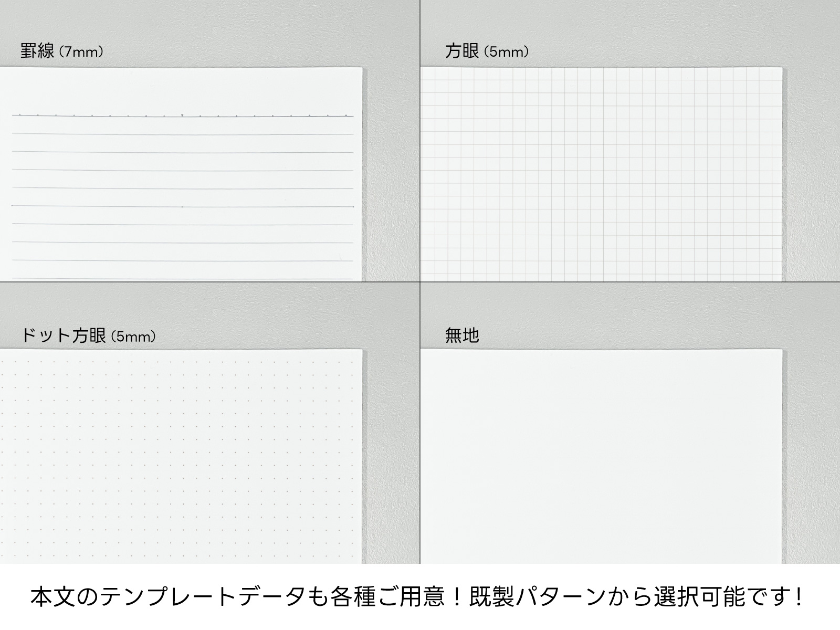Click the center dot on the ruled paper's midline
Viewport: 840px width, 630px height.
(182, 207)
